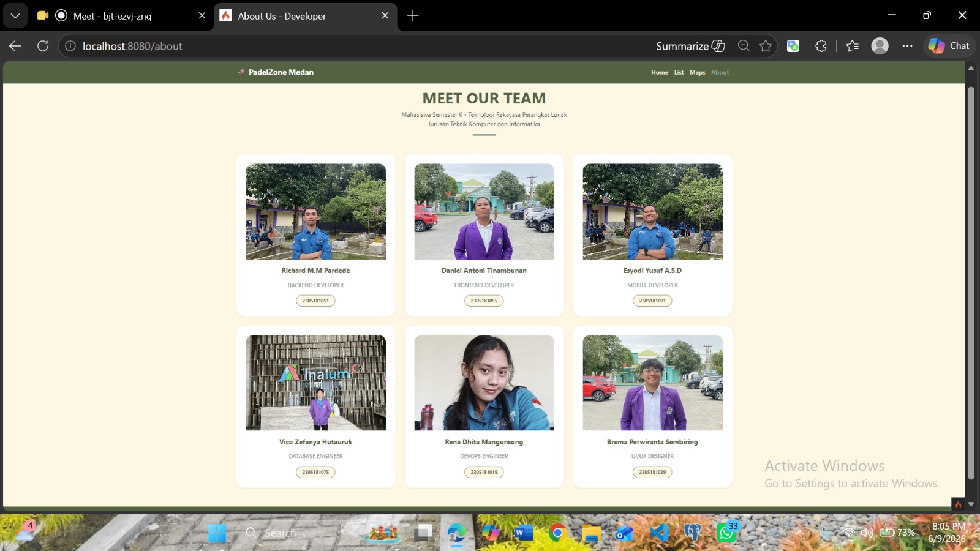Click Brema Perwiranta Sembiring's photo
The width and height of the screenshot is (980, 551).
(x=653, y=383)
